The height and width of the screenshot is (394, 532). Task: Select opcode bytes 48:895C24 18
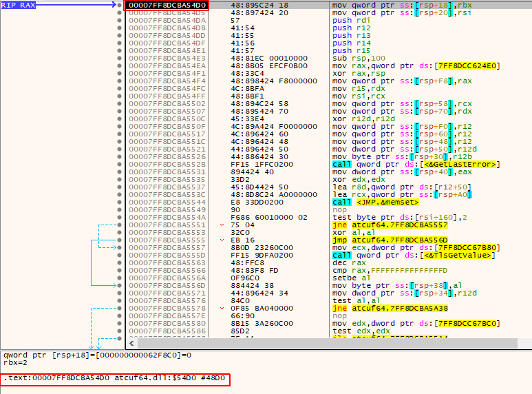click(x=259, y=5)
